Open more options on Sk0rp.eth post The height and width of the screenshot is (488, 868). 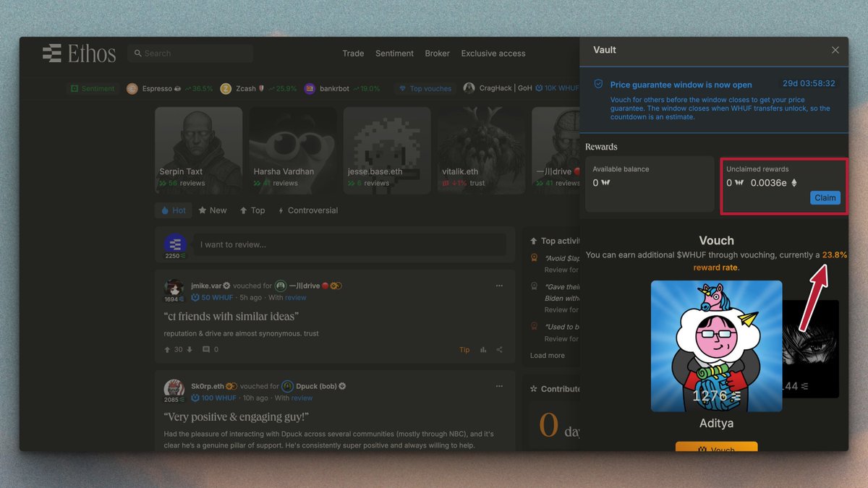coord(498,386)
